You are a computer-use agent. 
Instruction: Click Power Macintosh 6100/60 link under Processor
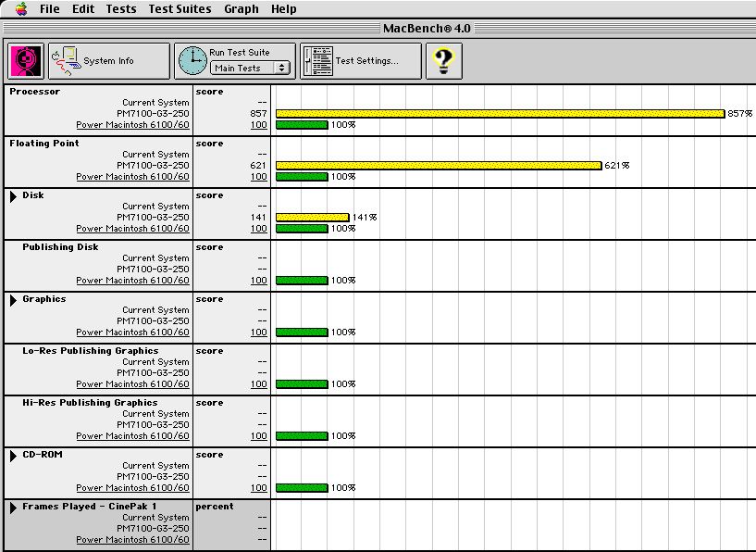(x=132, y=125)
